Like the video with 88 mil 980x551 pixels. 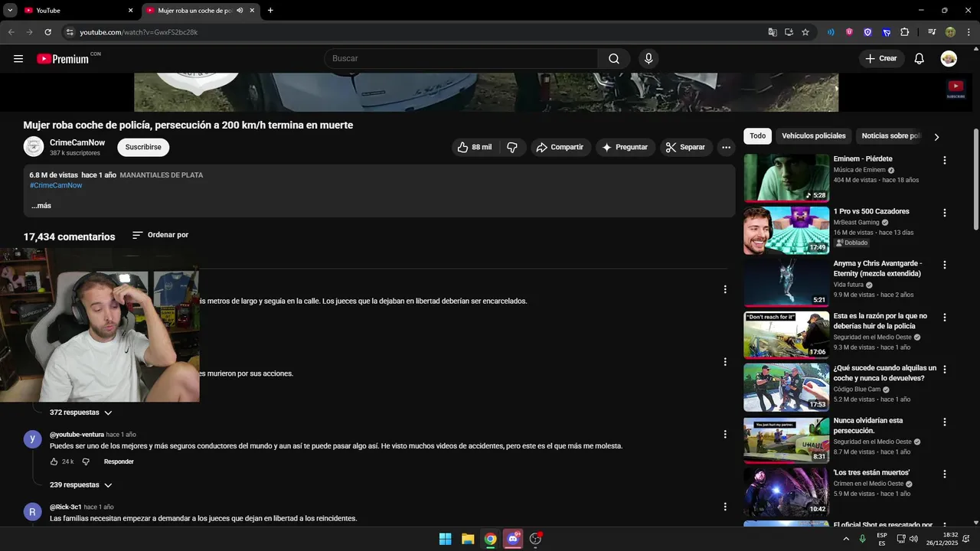475,147
